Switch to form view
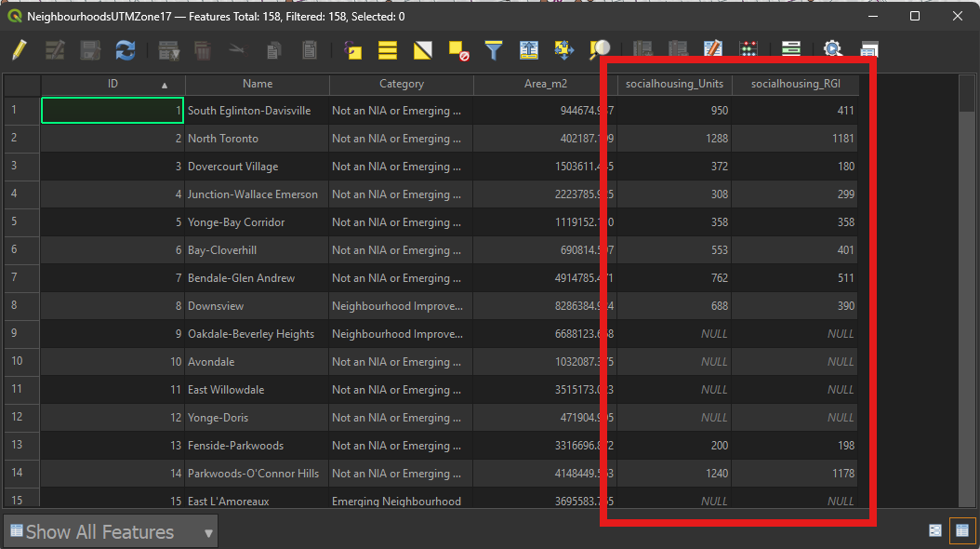Image resolution: width=980 pixels, height=549 pixels. (x=935, y=531)
